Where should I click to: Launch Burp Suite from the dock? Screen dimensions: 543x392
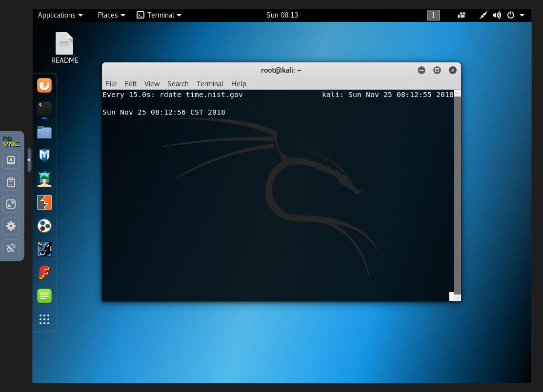(44, 202)
